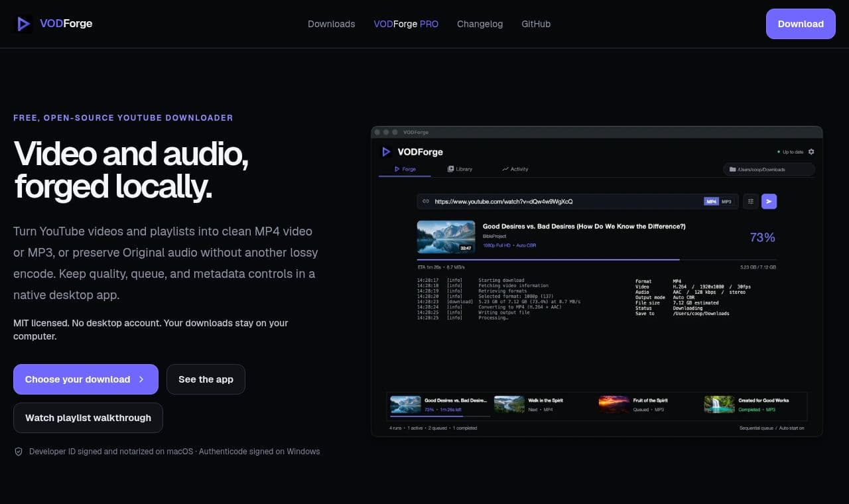Click the purple start download arrow button
The image size is (849, 504).
(x=769, y=202)
